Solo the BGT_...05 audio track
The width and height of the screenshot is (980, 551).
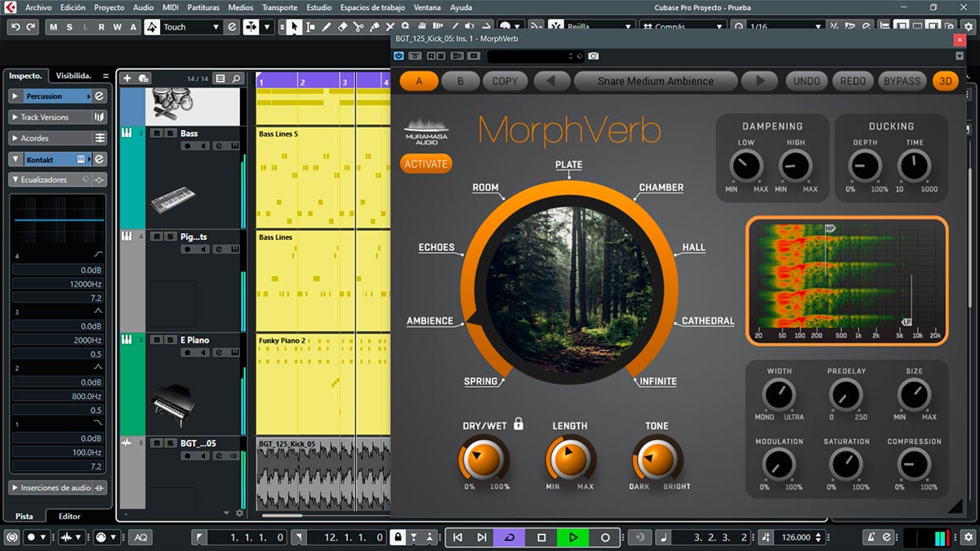coord(169,442)
